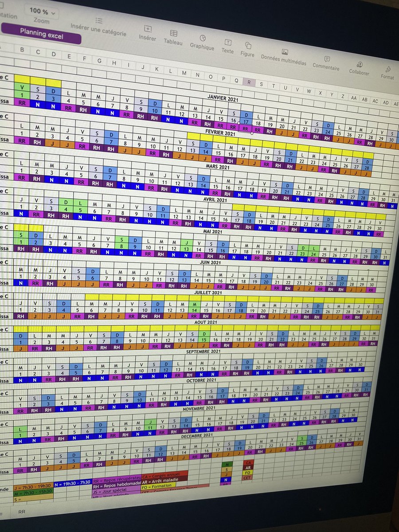Select the Planning excel sheet tab
399x532 pixels.
[42, 34]
